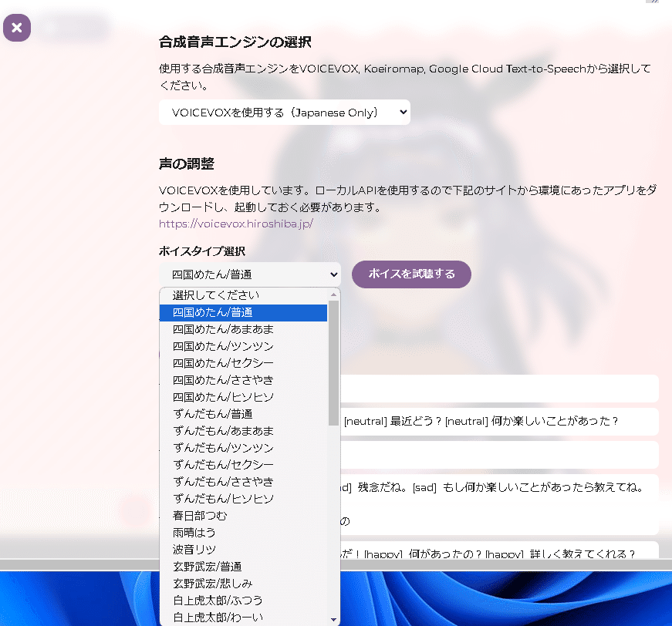The height and width of the screenshot is (626, 672).
Task: Click the empty text field above 最近どう？
Action: click(499, 389)
